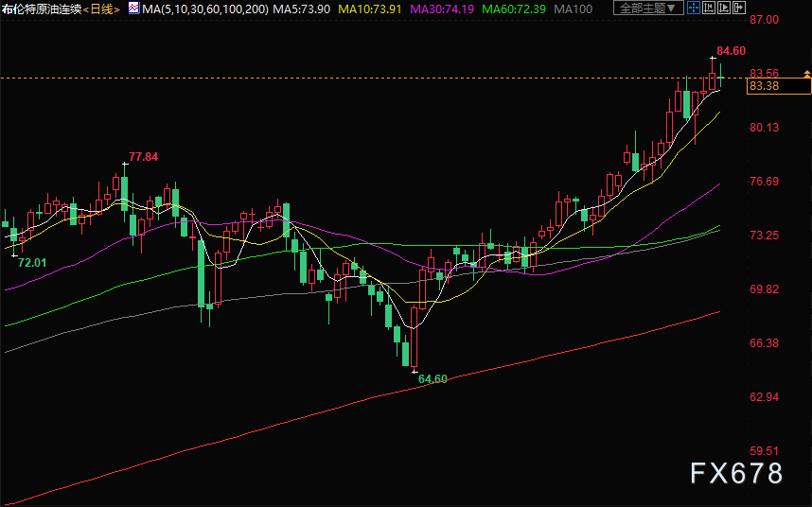
Task: Click the 73.25 axis value
Action: pyautogui.click(x=765, y=236)
